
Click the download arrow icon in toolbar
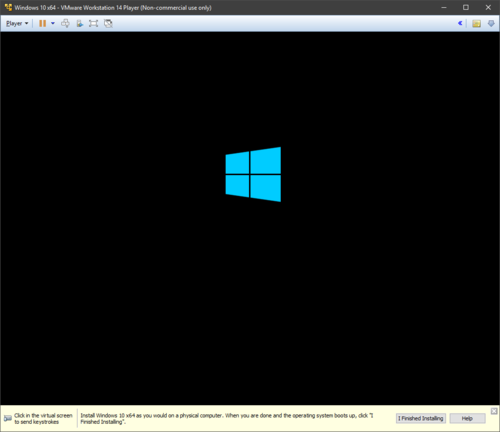click(x=491, y=23)
